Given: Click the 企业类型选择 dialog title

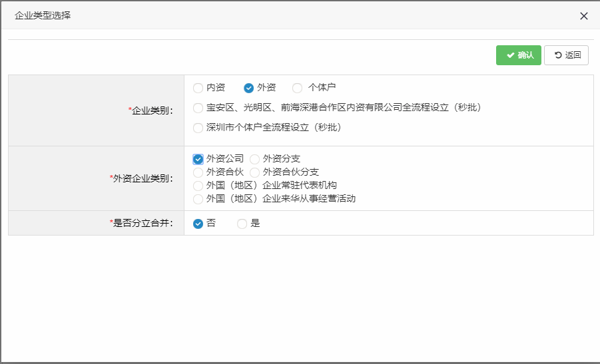Looking at the screenshot, I should click(43, 15).
